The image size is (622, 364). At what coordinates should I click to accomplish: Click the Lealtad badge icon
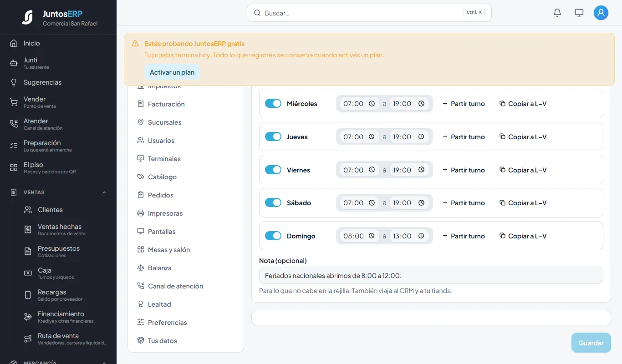141,304
